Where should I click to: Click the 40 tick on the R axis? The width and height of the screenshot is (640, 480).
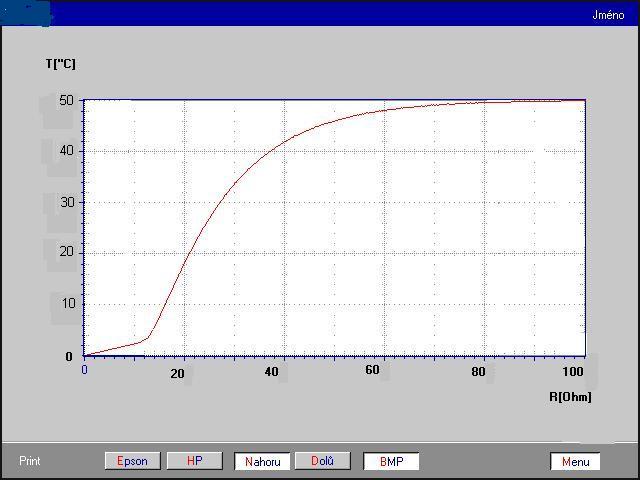[x=271, y=372]
